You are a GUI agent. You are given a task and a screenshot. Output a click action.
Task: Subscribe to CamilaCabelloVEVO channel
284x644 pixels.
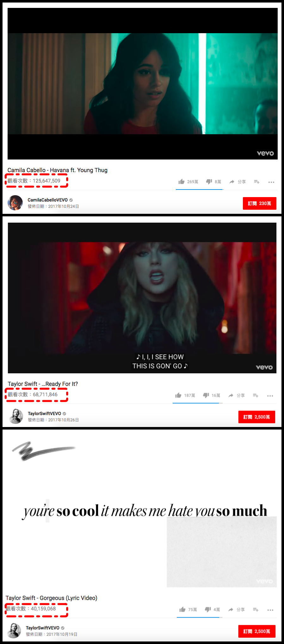(260, 203)
